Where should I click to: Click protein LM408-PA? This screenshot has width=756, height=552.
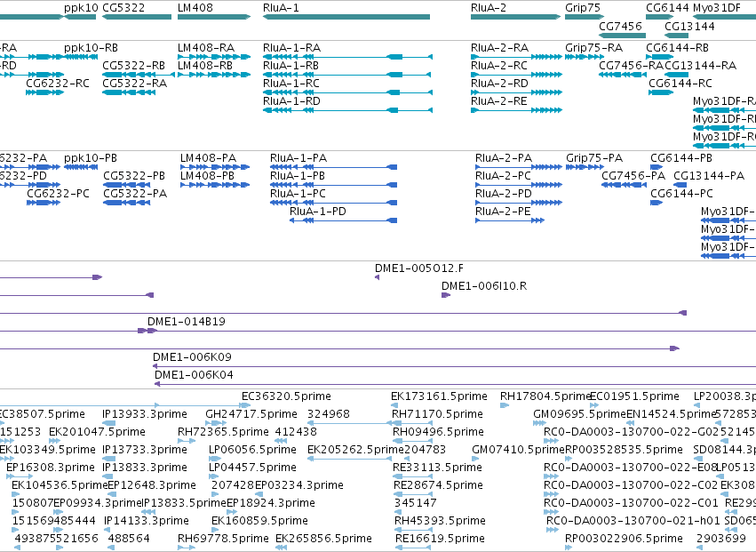click(x=208, y=158)
